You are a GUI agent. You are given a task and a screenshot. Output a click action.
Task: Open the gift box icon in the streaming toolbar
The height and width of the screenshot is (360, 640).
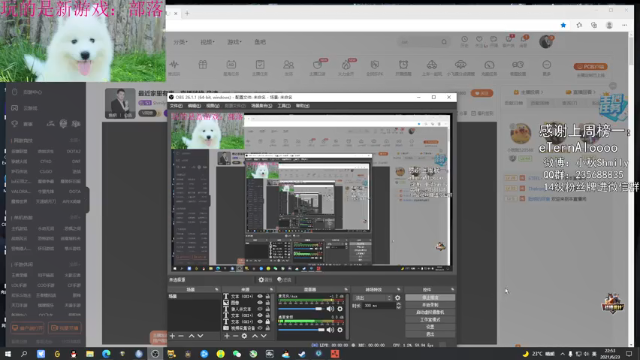[x=203, y=64]
